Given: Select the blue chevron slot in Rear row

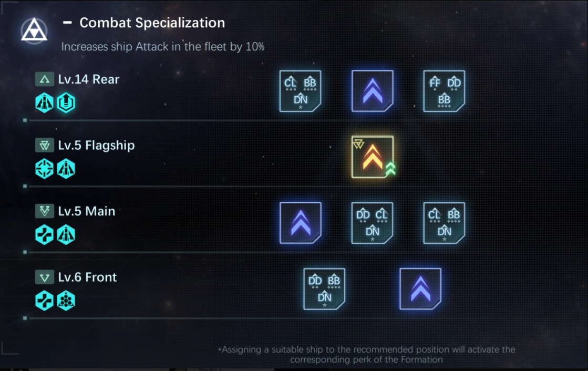Looking at the screenshot, I should coord(373,91).
